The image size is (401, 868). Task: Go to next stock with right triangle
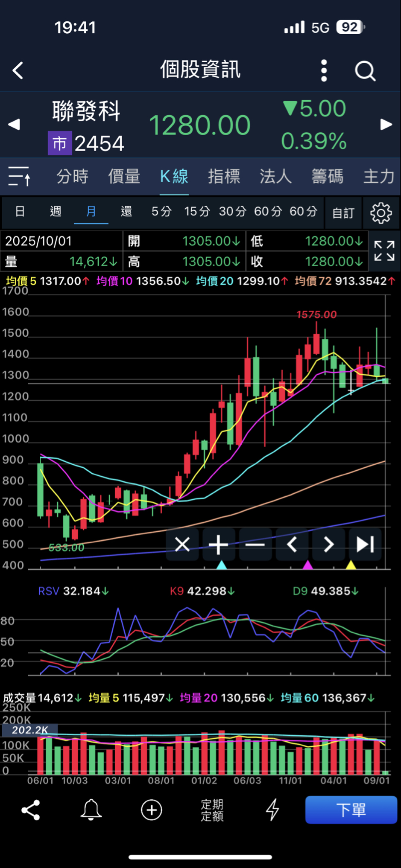click(386, 124)
